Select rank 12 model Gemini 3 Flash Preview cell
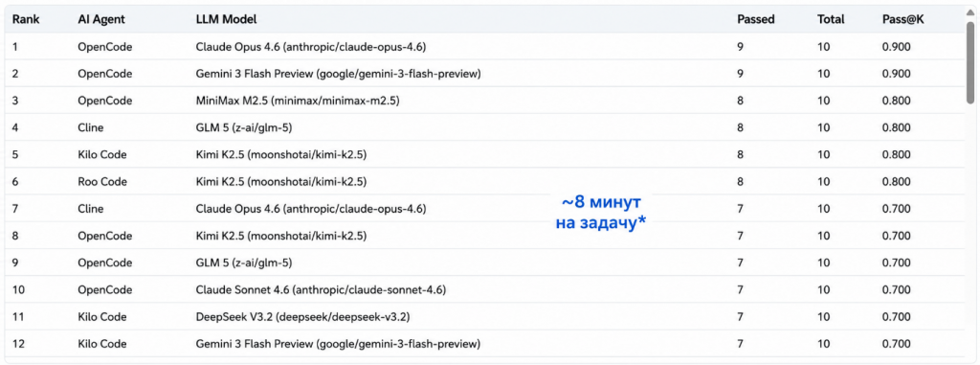This screenshot has width=980, height=365. click(338, 344)
